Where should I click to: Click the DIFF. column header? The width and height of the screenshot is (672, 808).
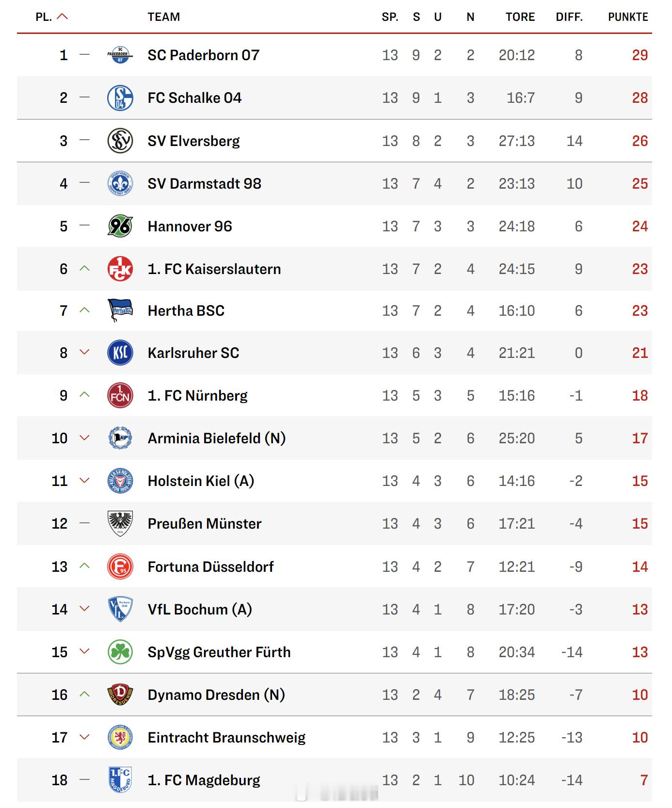point(569,17)
